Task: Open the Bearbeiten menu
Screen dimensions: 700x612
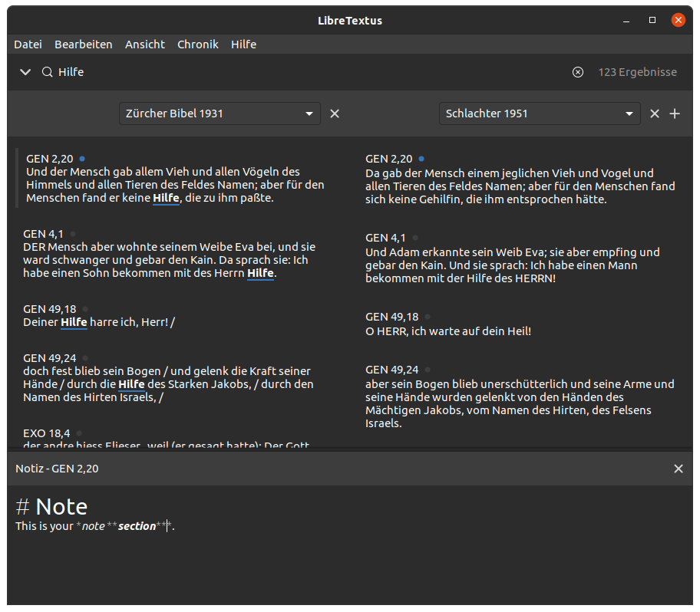Action: coord(83,44)
